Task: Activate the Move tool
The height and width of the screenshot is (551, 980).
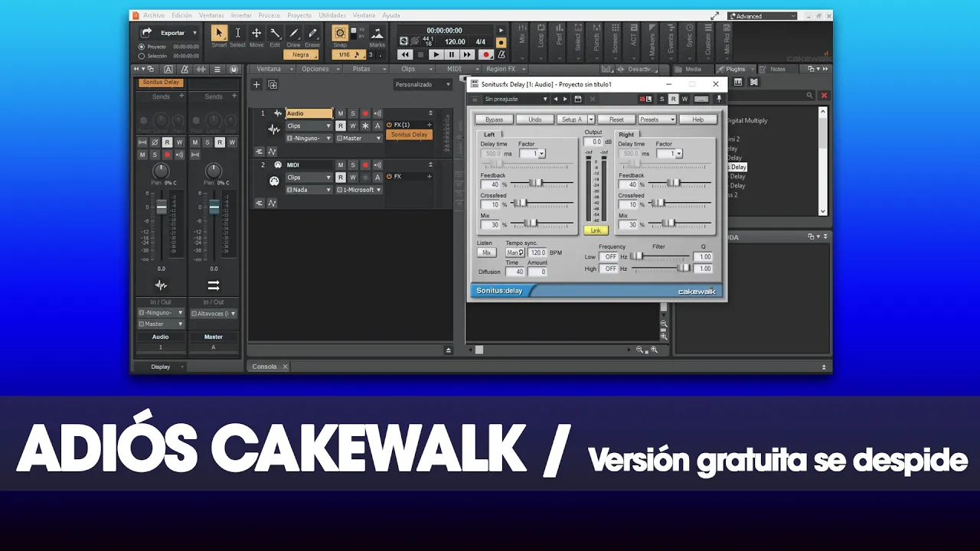Action: (x=256, y=33)
